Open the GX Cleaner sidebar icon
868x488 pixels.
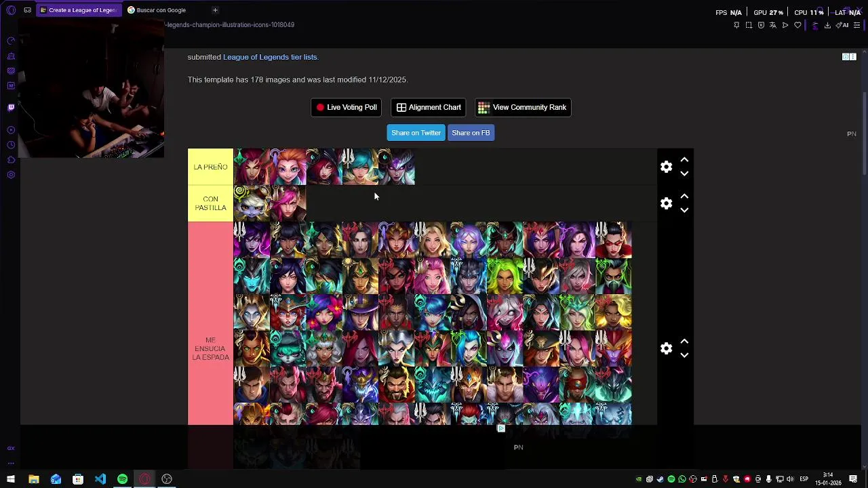click(x=11, y=56)
